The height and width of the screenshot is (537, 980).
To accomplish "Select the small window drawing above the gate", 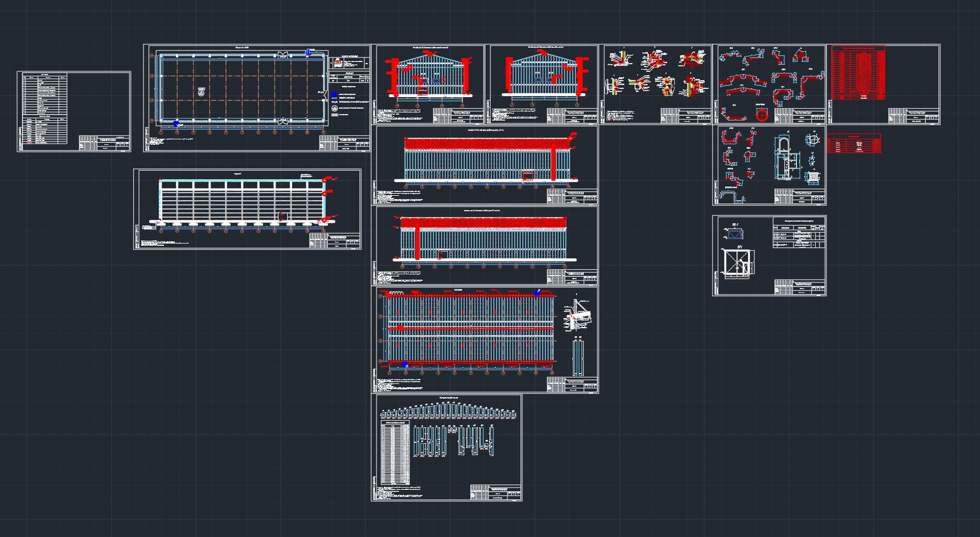I will point(734,234).
